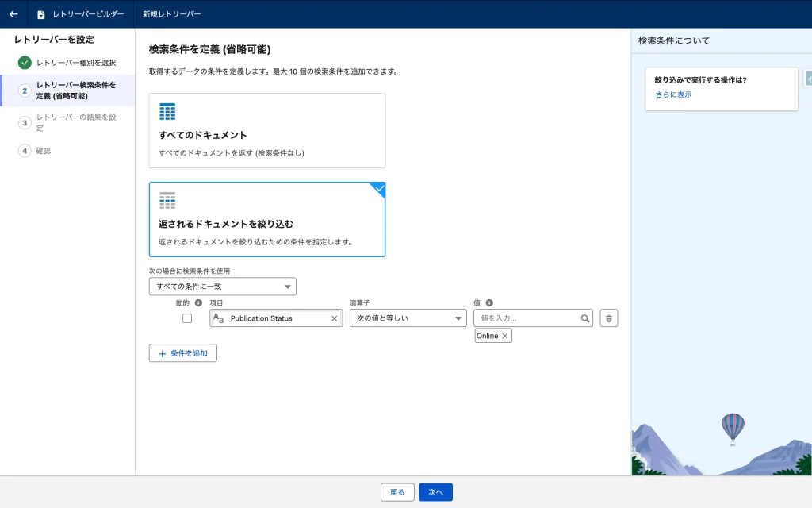Switch to the 新規レトリーバー tab
The height and width of the screenshot is (508, 812).
(171, 14)
